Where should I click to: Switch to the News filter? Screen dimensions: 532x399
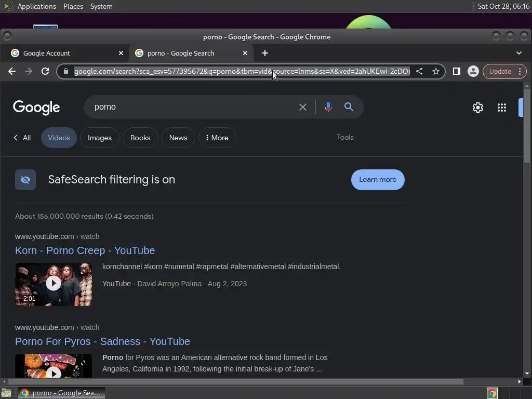[178, 138]
